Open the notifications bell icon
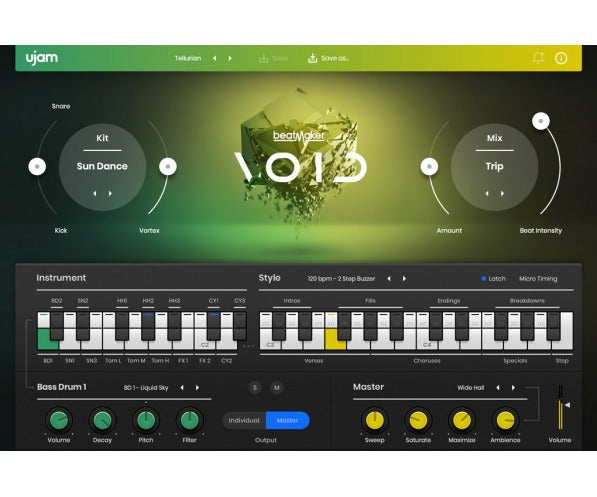Screen dimensions: 597x497 538,58
